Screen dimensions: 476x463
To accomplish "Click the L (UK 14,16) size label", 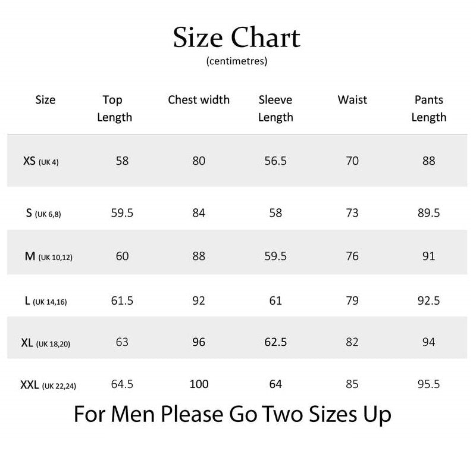I will pyautogui.click(x=46, y=301).
